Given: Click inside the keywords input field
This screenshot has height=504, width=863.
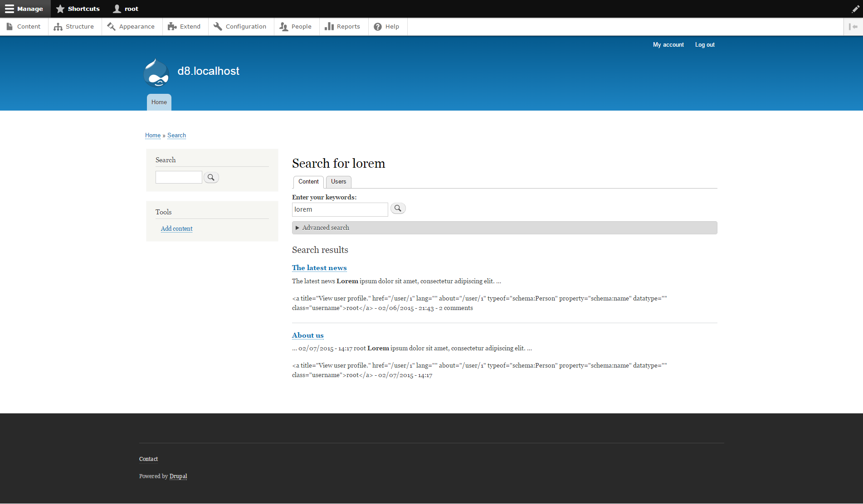Looking at the screenshot, I should tap(340, 209).
